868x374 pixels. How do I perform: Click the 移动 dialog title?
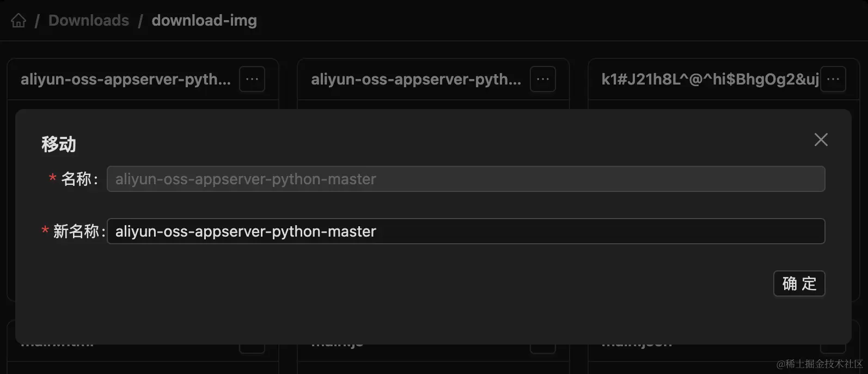(59, 144)
